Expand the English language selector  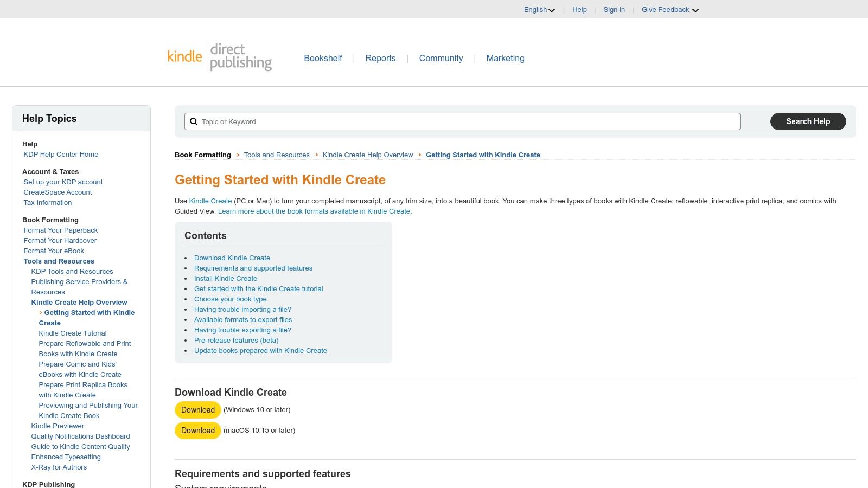point(539,9)
